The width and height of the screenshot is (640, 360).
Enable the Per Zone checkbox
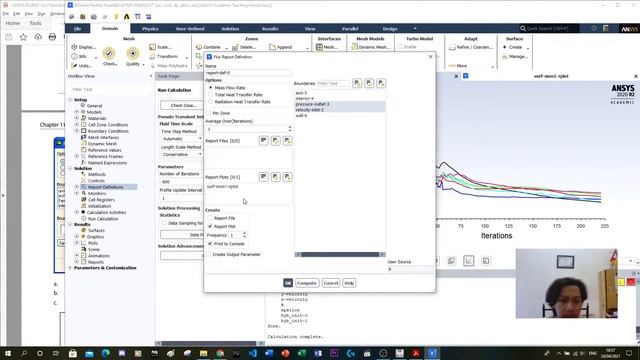[x=209, y=113]
